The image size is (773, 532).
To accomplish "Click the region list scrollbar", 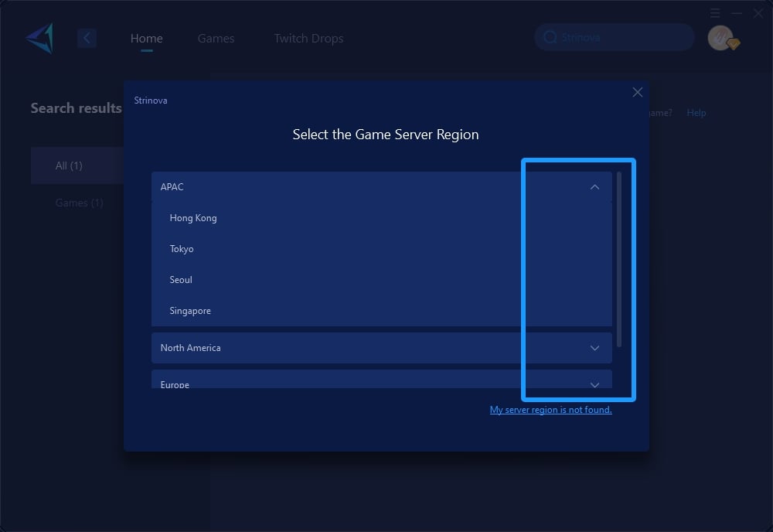I will [619, 259].
